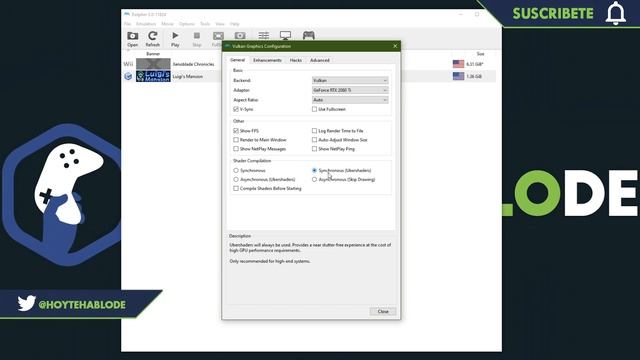Click the Xenoblade Chronicles banner thumbnail
This screenshot has height=360, width=640.
(x=153, y=64)
